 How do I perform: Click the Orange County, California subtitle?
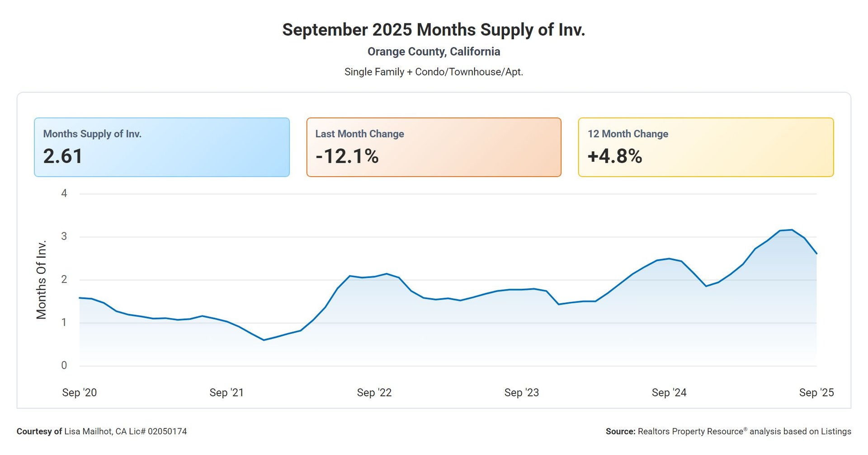[x=434, y=52]
